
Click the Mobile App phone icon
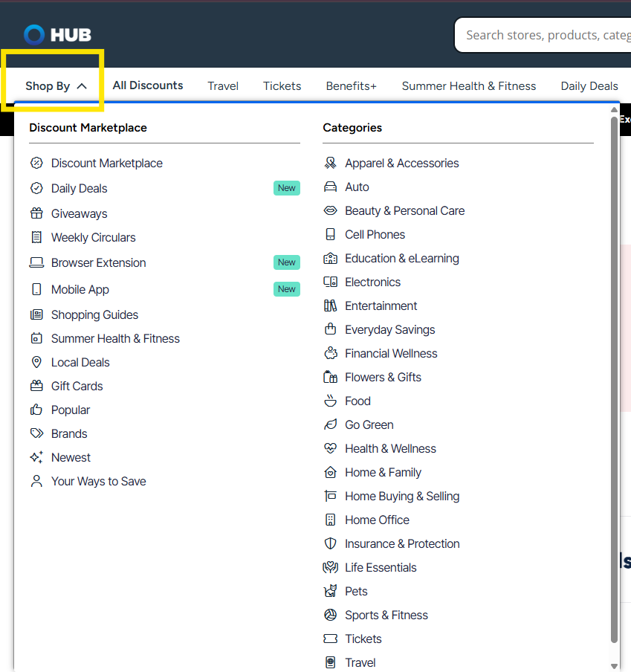click(37, 289)
